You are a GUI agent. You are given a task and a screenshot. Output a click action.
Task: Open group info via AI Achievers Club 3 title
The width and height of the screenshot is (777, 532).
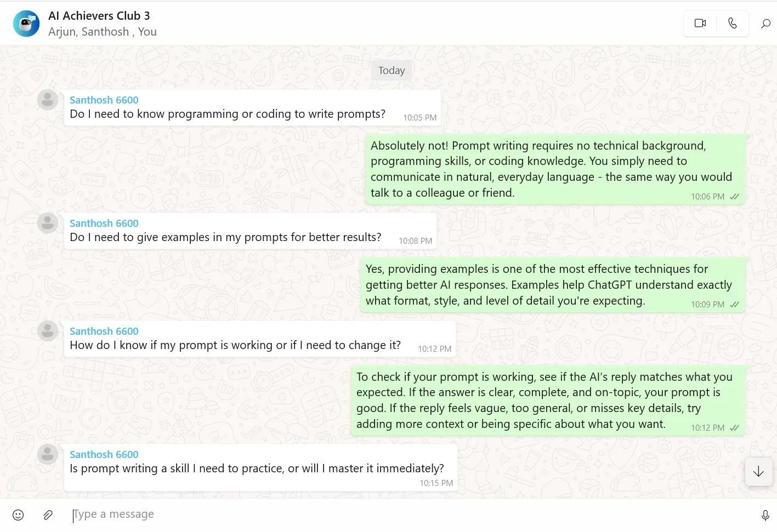[x=99, y=16]
